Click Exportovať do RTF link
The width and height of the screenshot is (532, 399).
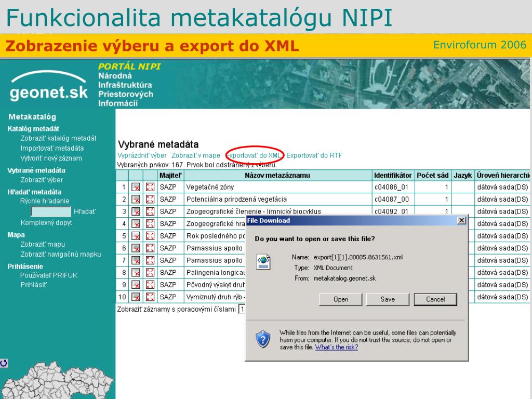314,155
